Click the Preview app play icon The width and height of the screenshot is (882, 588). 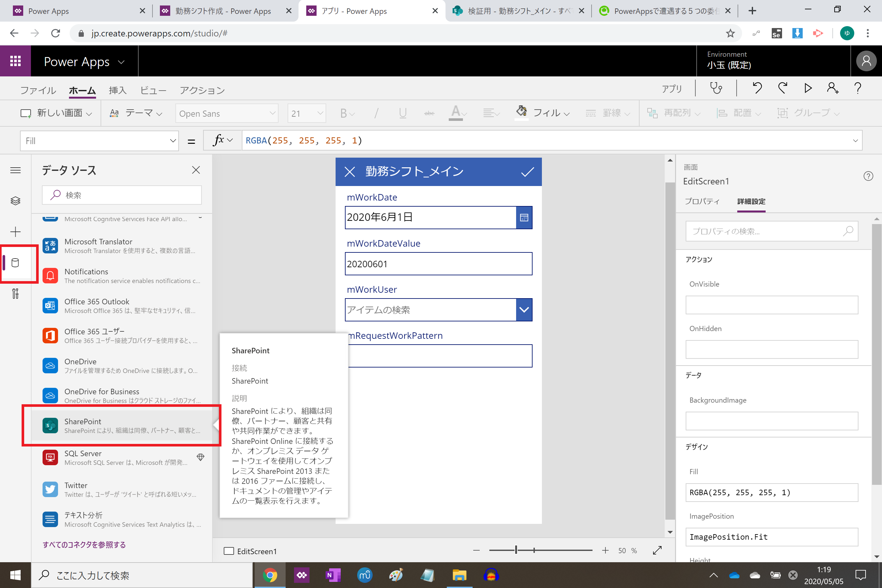[808, 89]
